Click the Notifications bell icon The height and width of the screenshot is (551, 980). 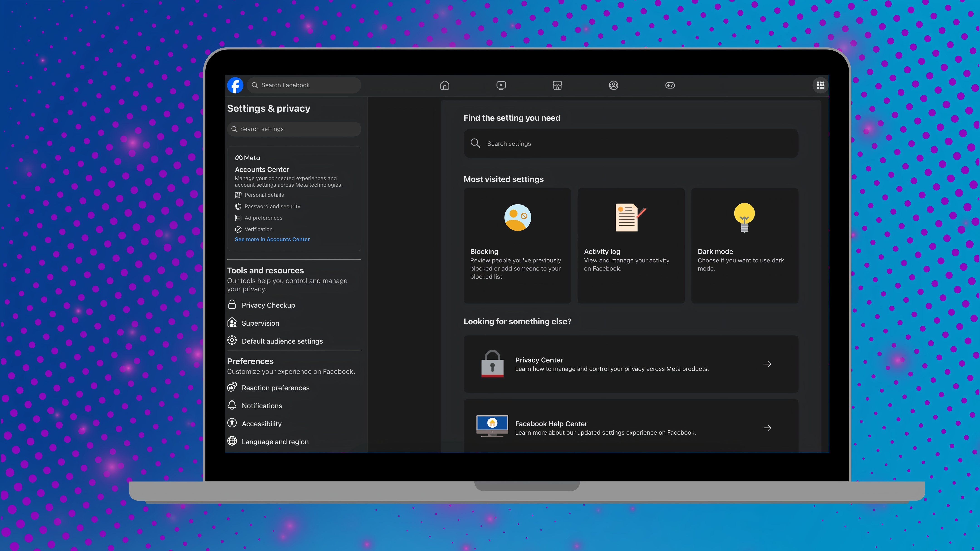[232, 405]
